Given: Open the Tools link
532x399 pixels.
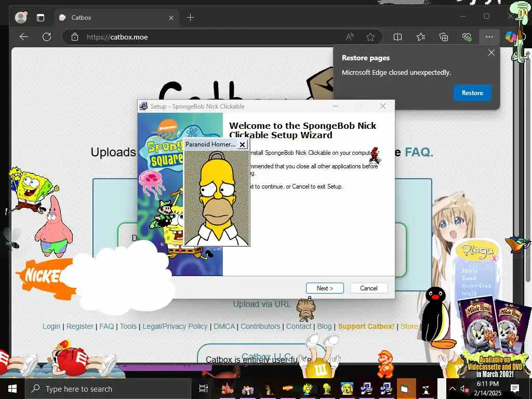Looking at the screenshot, I should pos(128,326).
